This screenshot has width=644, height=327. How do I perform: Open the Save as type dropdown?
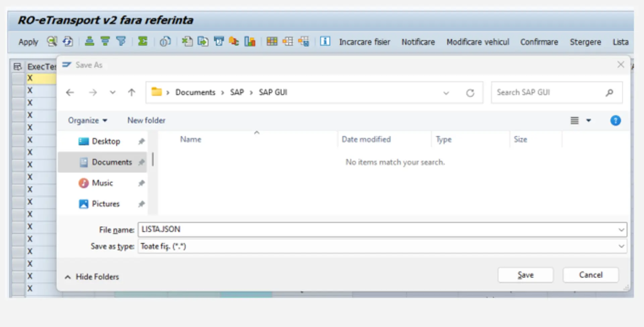point(621,246)
